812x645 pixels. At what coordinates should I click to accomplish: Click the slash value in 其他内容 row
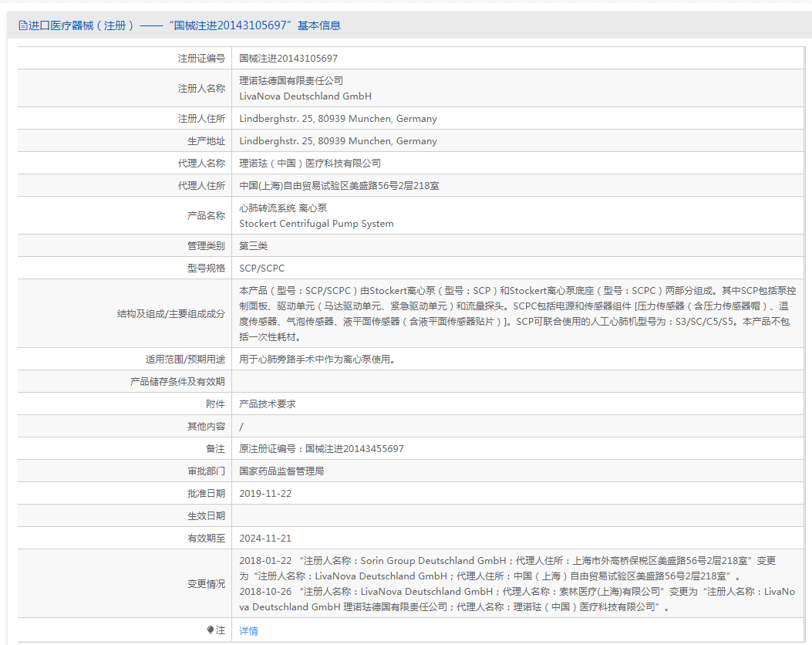(241, 427)
